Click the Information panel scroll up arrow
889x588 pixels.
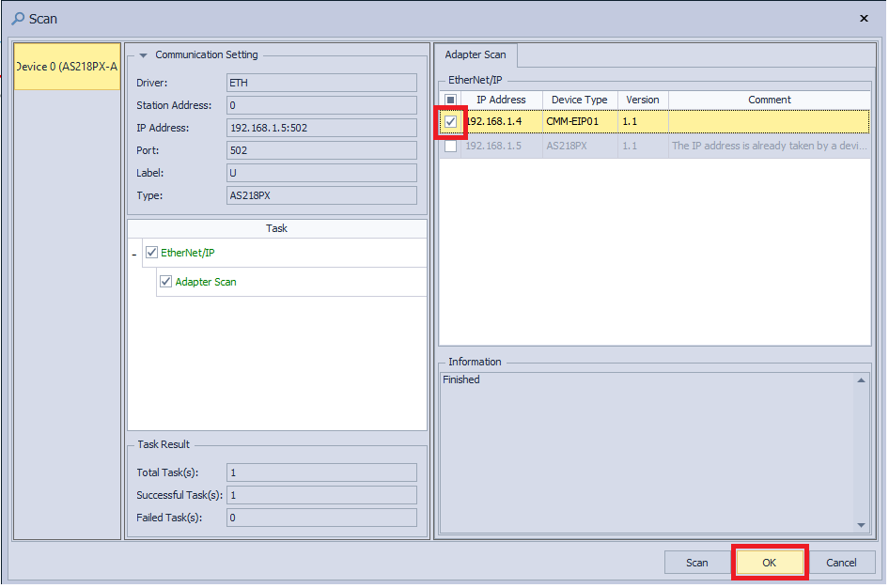pyautogui.click(x=862, y=380)
